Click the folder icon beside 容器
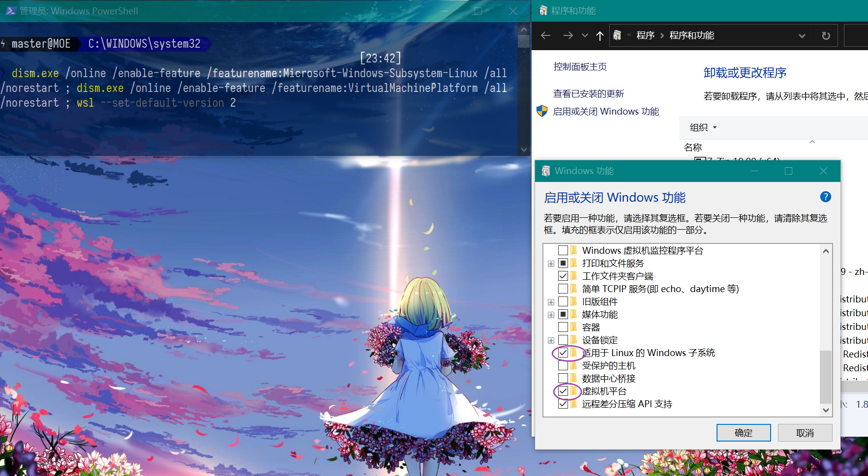 coord(574,327)
